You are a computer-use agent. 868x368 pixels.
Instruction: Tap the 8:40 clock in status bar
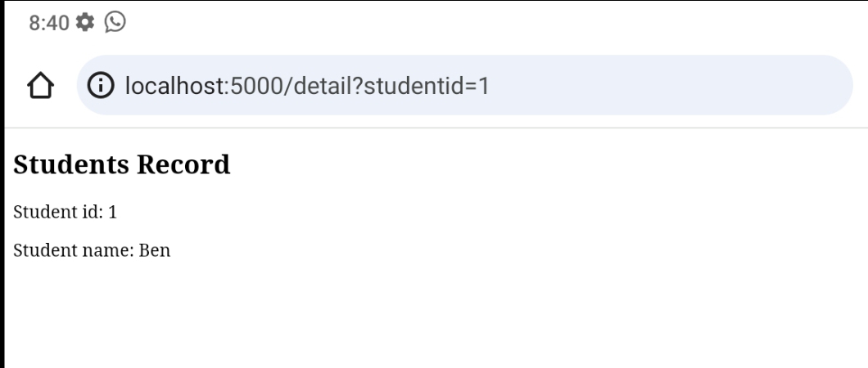click(x=48, y=23)
